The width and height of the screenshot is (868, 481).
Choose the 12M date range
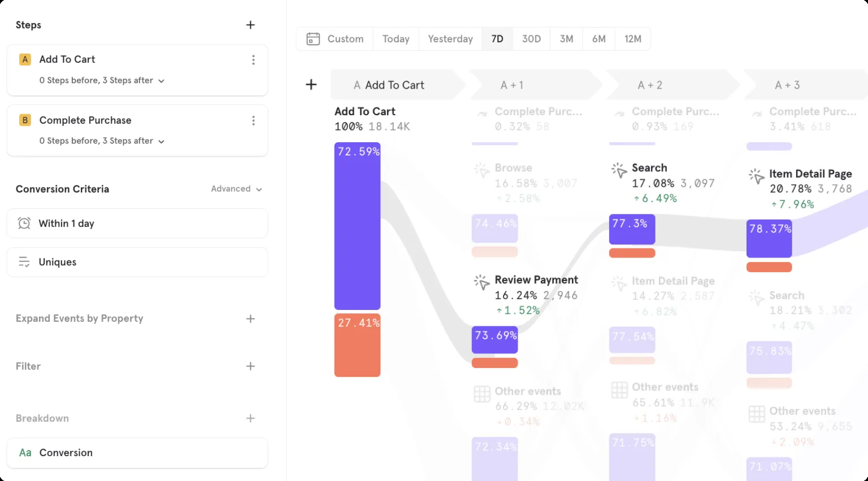click(633, 39)
